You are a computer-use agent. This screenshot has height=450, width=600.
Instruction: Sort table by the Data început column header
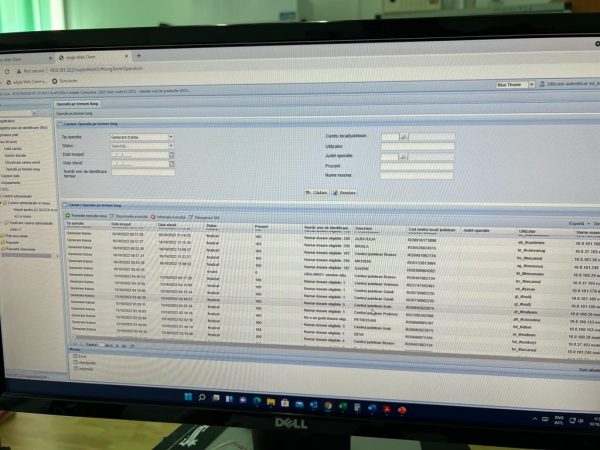(x=127, y=224)
